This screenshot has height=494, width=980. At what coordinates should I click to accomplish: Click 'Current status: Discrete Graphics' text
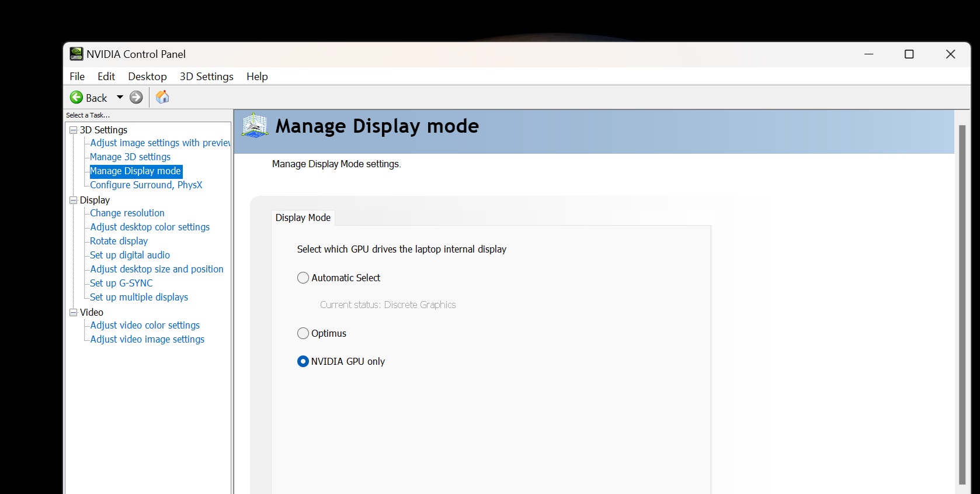coord(388,305)
